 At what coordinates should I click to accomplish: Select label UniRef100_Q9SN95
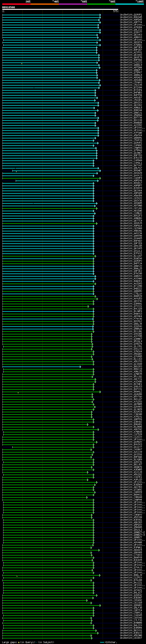click(x=131, y=203)
